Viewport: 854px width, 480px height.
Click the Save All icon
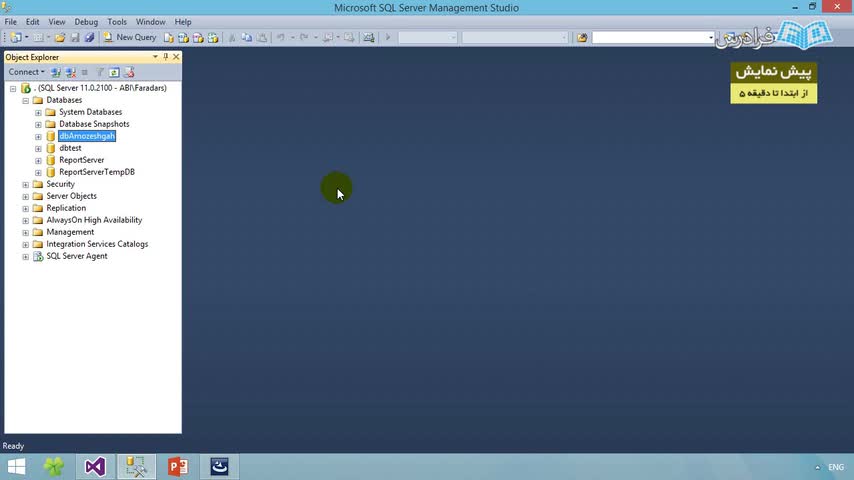point(89,38)
